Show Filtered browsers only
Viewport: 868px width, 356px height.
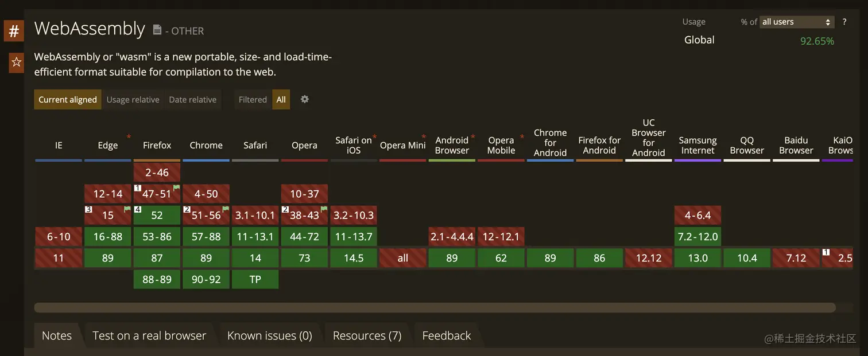(x=253, y=99)
